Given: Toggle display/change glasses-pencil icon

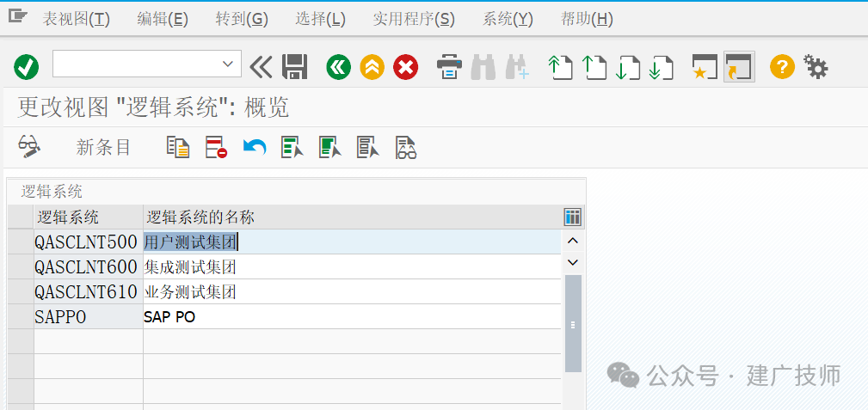Looking at the screenshot, I should [29, 147].
